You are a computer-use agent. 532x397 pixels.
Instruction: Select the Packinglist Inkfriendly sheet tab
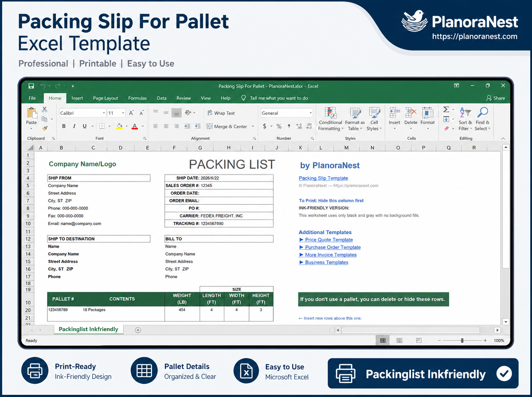click(x=88, y=329)
